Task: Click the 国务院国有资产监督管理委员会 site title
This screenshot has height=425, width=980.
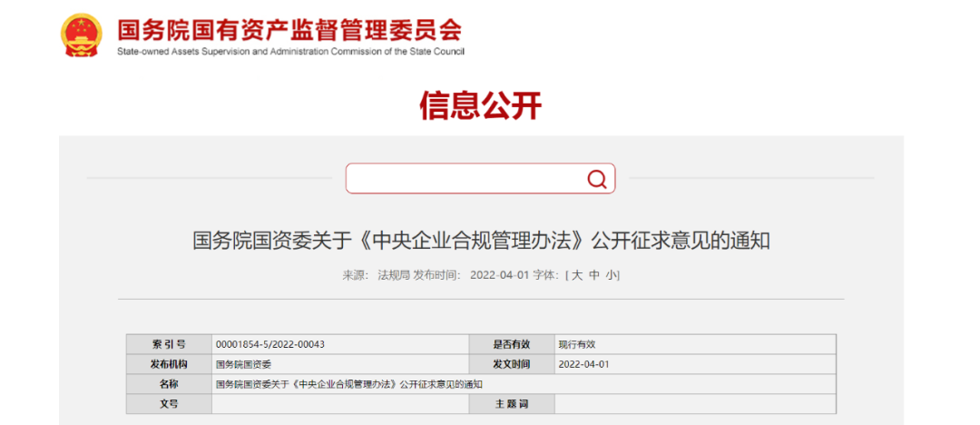Action: point(289,30)
